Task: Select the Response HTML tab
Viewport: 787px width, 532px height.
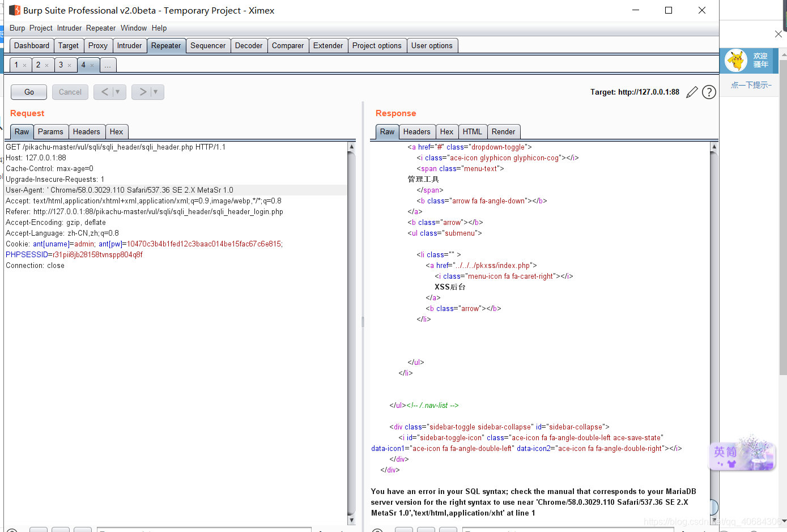Action: [472, 132]
